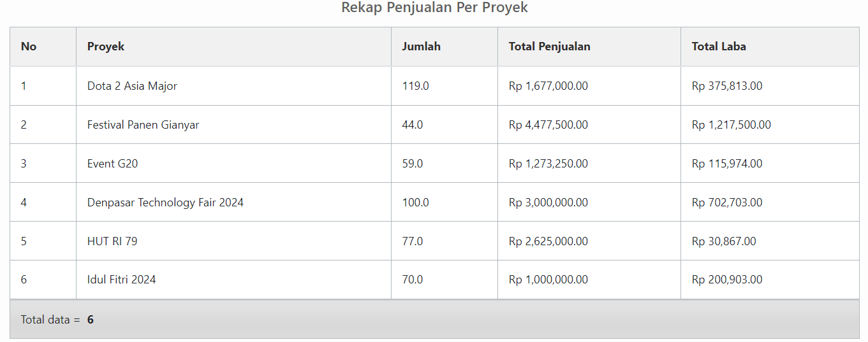Click the HUT RI 79 project
The image size is (868, 342).
112,241
